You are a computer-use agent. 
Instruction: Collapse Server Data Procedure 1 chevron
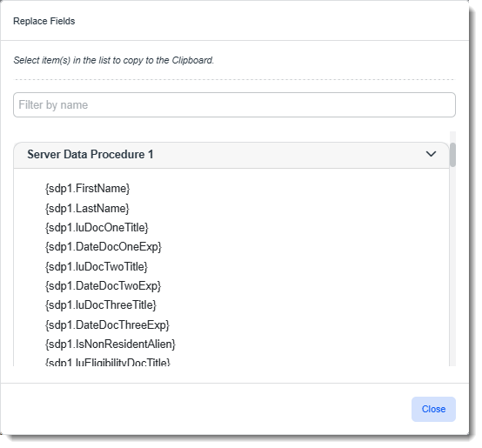click(x=431, y=154)
